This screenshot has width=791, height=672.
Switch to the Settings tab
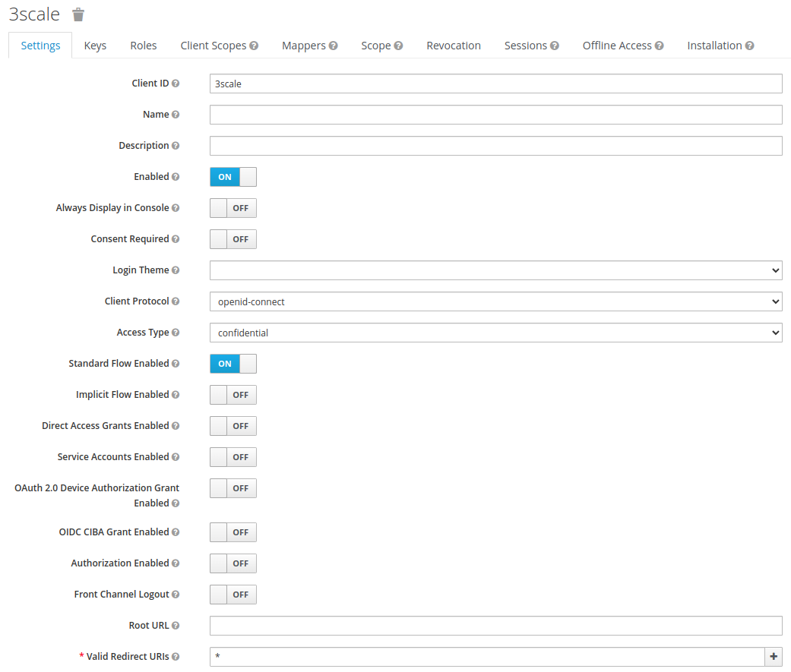(x=40, y=46)
